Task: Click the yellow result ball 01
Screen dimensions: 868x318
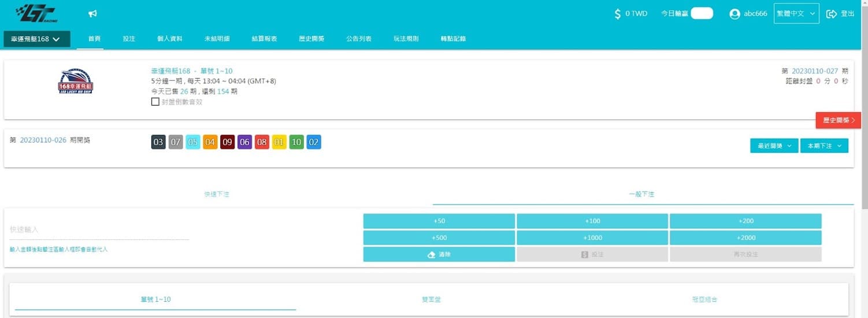Action: coord(279,142)
